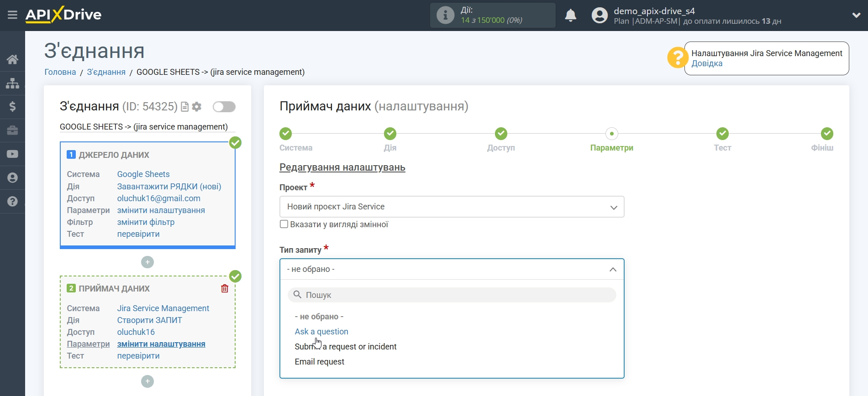
Task: Open connection settings gear icon
Action: pyautogui.click(x=197, y=107)
